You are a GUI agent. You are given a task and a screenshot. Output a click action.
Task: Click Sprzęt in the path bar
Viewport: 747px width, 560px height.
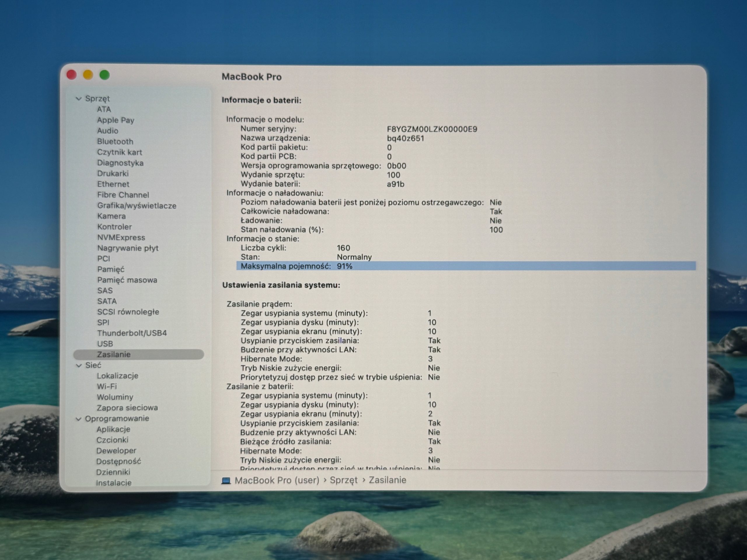tap(344, 480)
